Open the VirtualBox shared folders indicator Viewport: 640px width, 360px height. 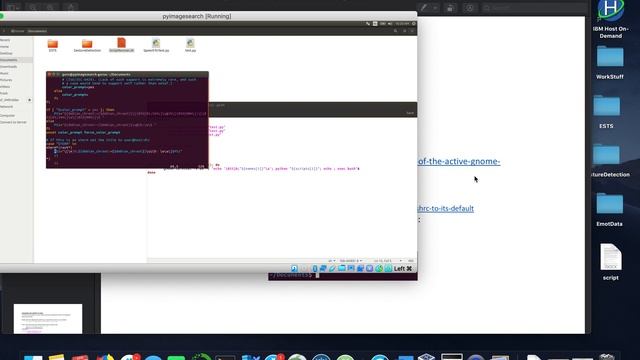[342, 268]
